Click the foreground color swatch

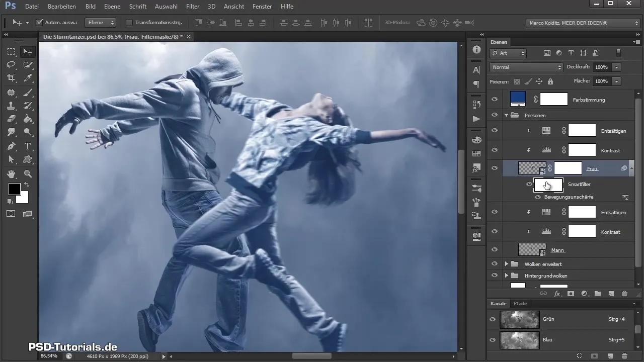coord(14,189)
